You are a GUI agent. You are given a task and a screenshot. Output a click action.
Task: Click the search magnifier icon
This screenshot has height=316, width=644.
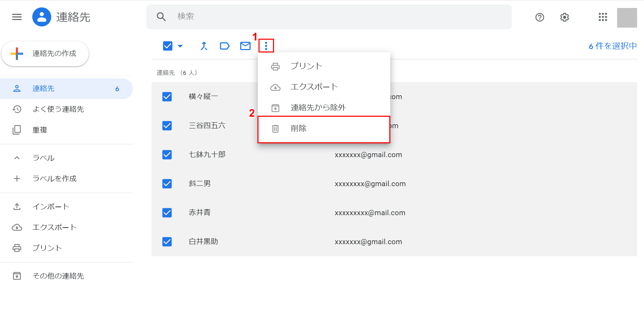(x=161, y=17)
